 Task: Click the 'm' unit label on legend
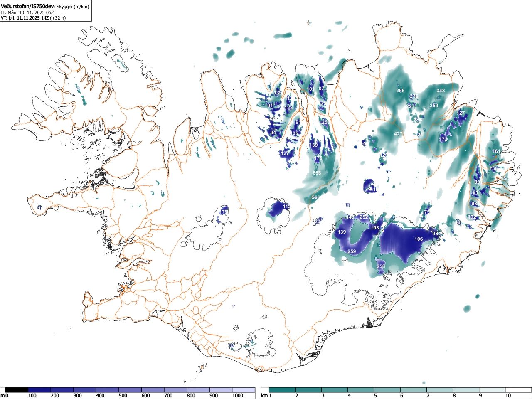point(2,396)
